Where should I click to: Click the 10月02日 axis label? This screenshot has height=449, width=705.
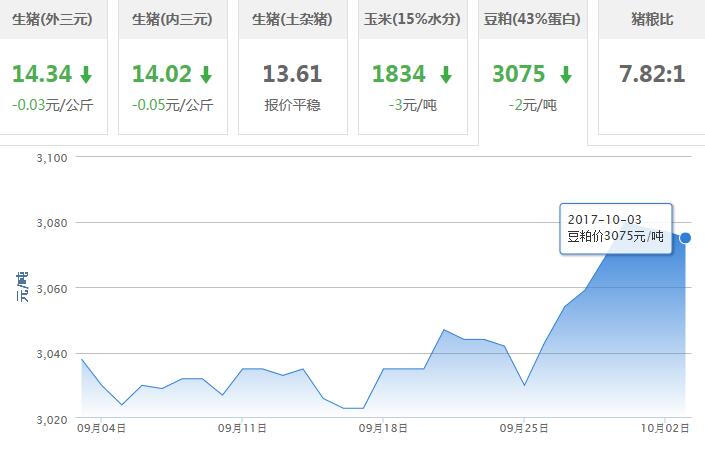pyautogui.click(x=665, y=428)
